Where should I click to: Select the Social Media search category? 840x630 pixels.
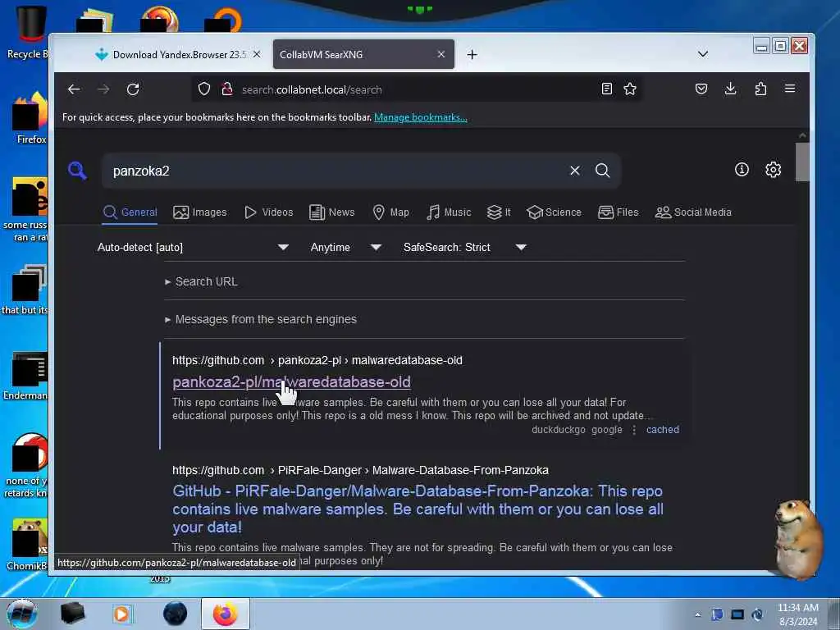pyautogui.click(x=693, y=212)
